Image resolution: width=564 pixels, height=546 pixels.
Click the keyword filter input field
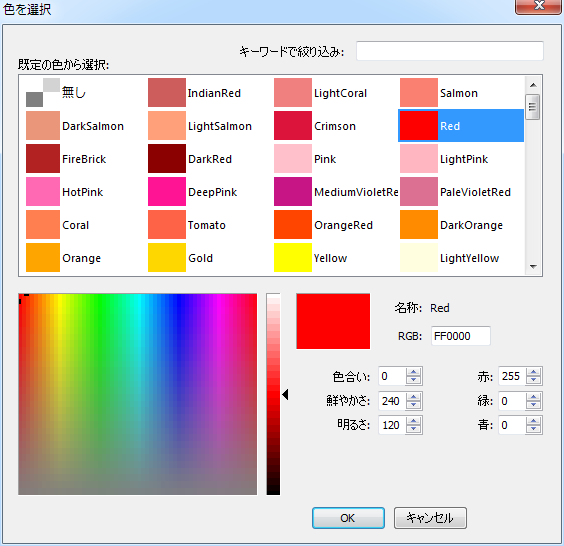tap(450, 51)
